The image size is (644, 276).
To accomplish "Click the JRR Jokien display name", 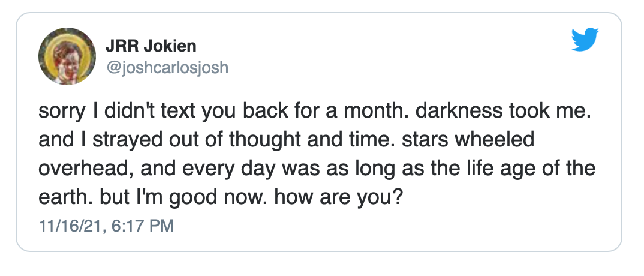I will 151,46.
